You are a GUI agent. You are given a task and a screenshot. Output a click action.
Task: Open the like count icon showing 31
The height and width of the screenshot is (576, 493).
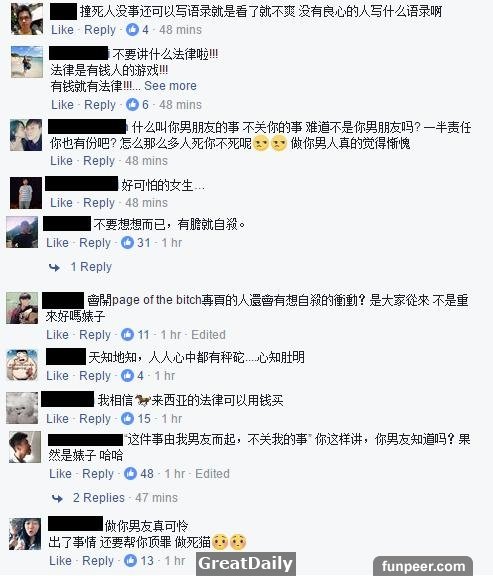click(127, 242)
